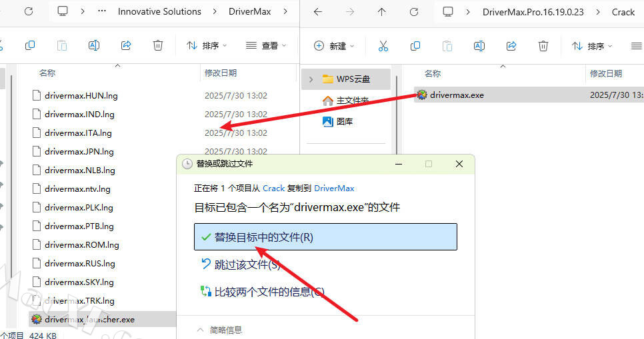Expand hidden path ellipsis in left address bar
Viewport: 644px width, 339px height.
(102, 11)
